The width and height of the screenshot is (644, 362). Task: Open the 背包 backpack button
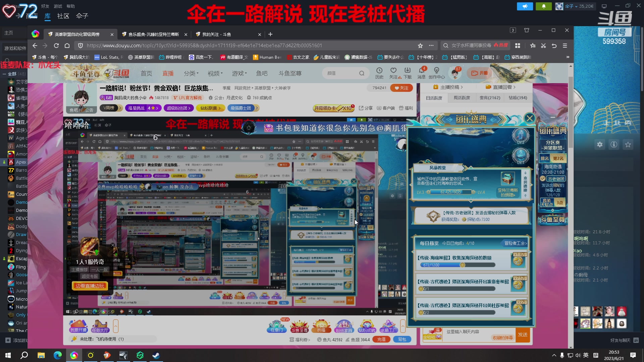402,339
